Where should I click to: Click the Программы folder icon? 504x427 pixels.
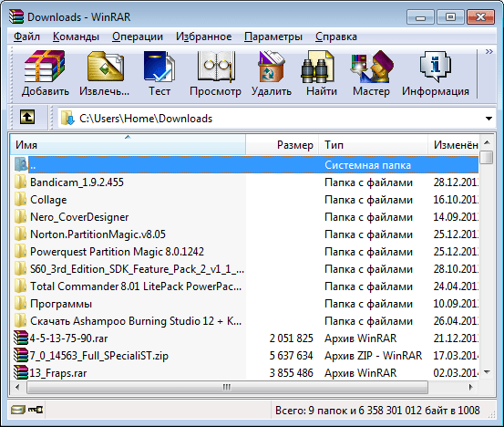pos(21,304)
